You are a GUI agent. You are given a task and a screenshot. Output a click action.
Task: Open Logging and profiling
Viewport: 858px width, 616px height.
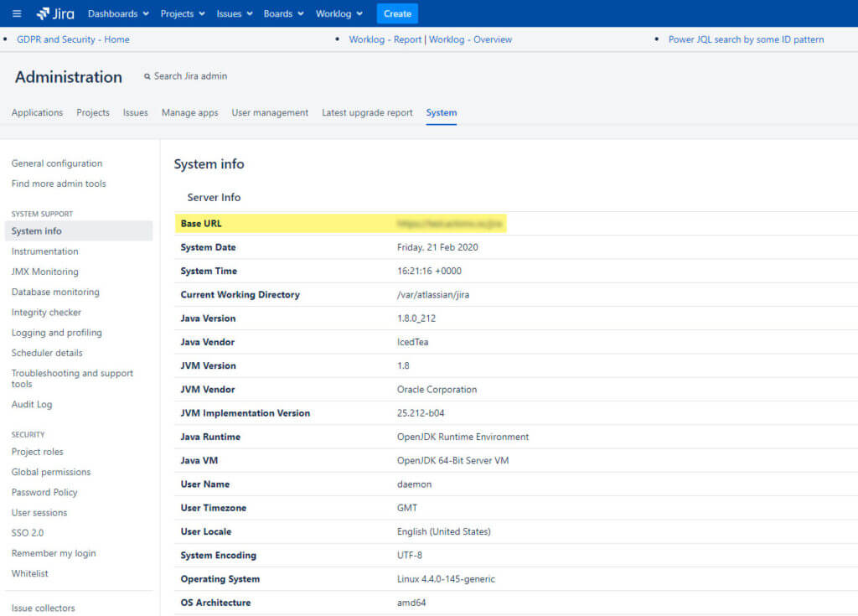(x=57, y=333)
